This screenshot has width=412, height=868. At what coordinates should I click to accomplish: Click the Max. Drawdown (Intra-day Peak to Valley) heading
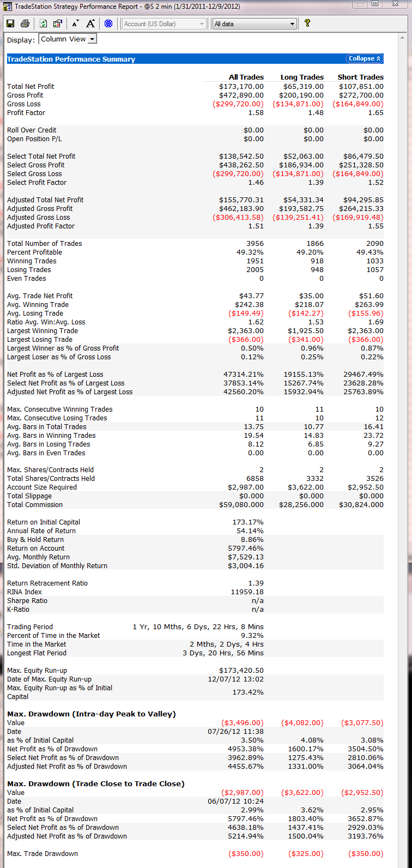pos(91,714)
